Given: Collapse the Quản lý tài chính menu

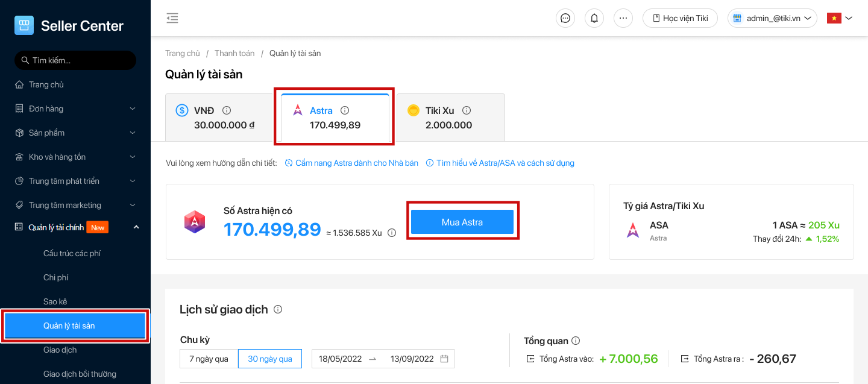Looking at the screenshot, I should click(x=75, y=227).
